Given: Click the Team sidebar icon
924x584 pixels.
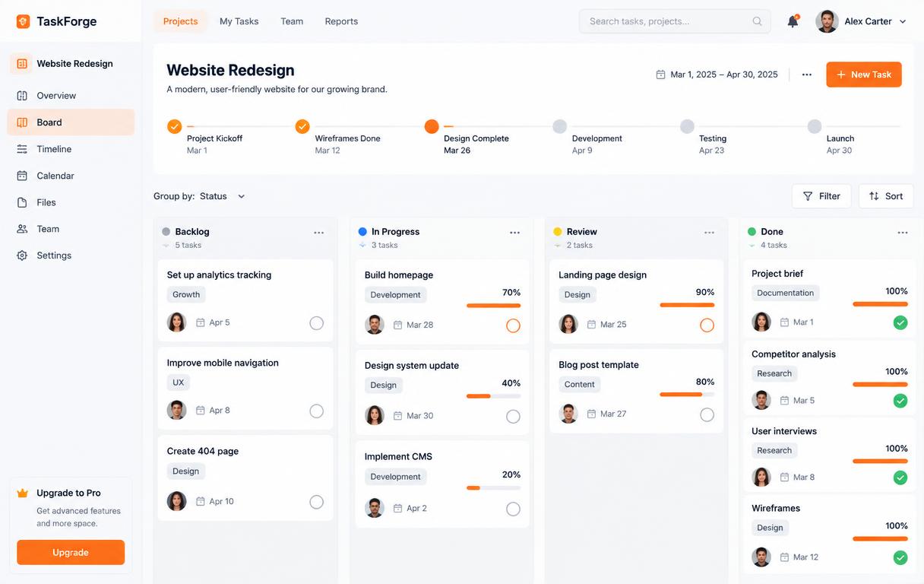Looking at the screenshot, I should 22,229.
